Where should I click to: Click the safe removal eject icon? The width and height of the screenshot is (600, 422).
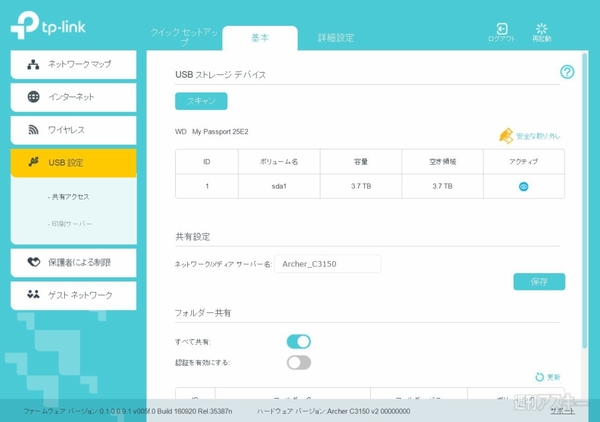(506, 136)
